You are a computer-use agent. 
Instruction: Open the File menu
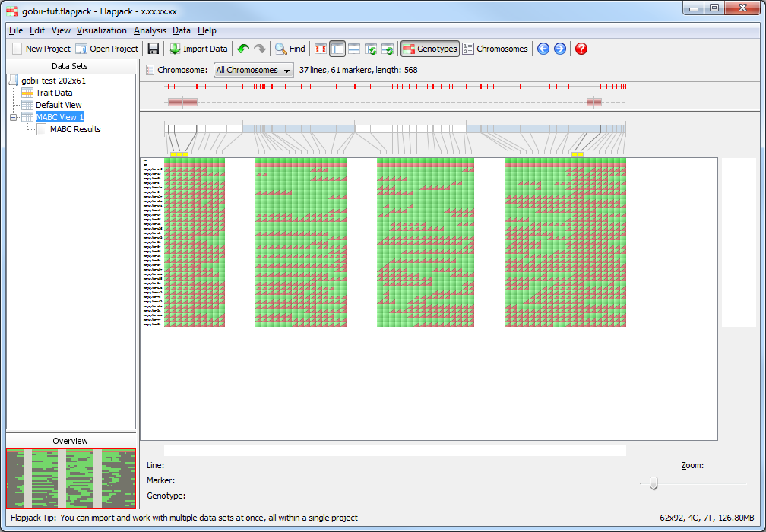[16, 30]
